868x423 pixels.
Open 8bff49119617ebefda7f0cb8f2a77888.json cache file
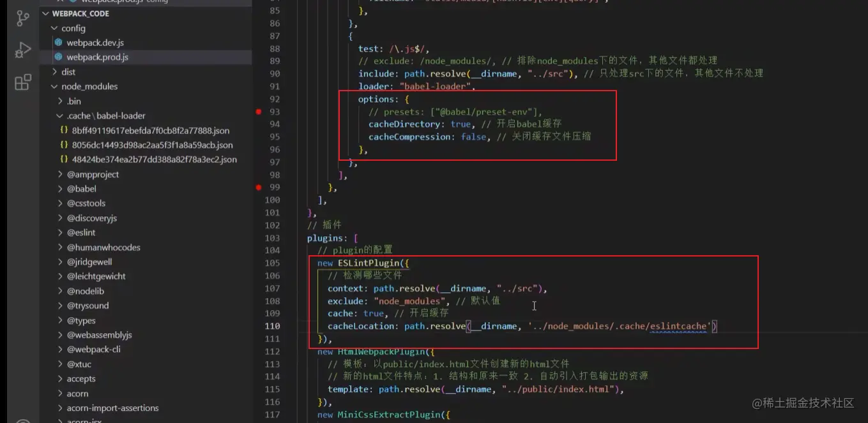[x=151, y=130]
